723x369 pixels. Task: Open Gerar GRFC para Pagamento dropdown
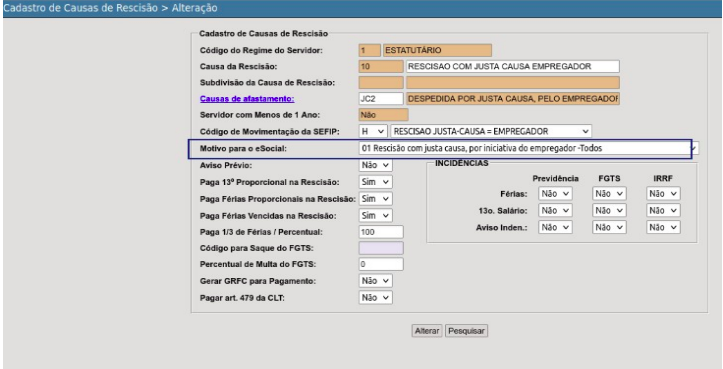tap(376, 281)
